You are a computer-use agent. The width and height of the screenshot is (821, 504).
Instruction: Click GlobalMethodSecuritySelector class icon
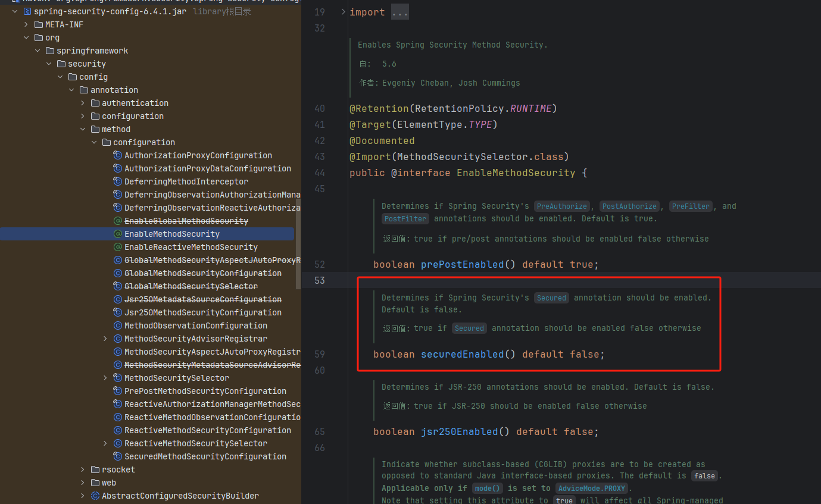118,286
